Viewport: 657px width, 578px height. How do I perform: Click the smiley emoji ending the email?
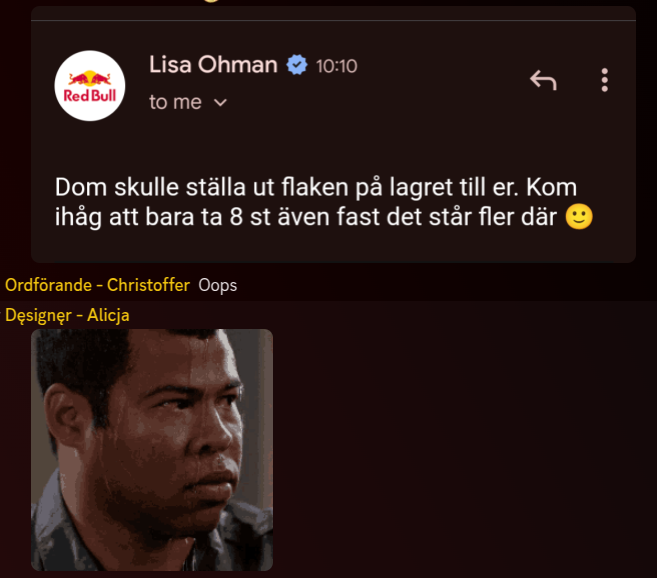pyautogui.click(x=579, y=217)
